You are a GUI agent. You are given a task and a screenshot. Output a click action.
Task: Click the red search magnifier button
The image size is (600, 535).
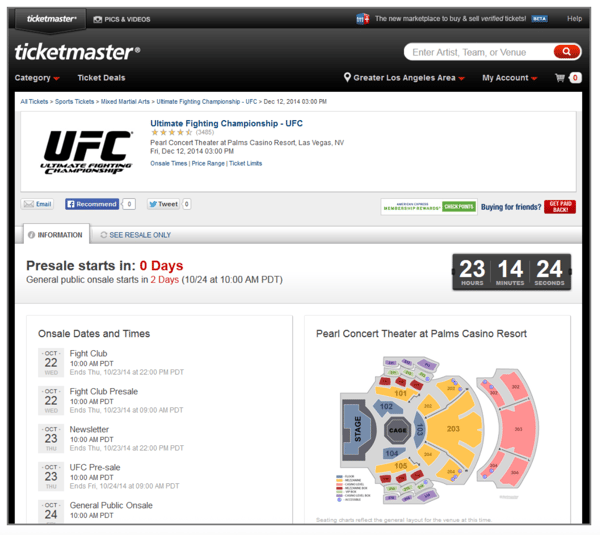pyautogui.click(x=566, y=52)
